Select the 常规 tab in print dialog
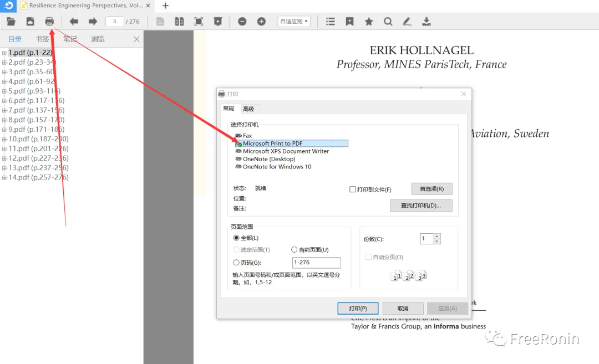This screenshot has width=599, height=364. click(x=229, y=109)
